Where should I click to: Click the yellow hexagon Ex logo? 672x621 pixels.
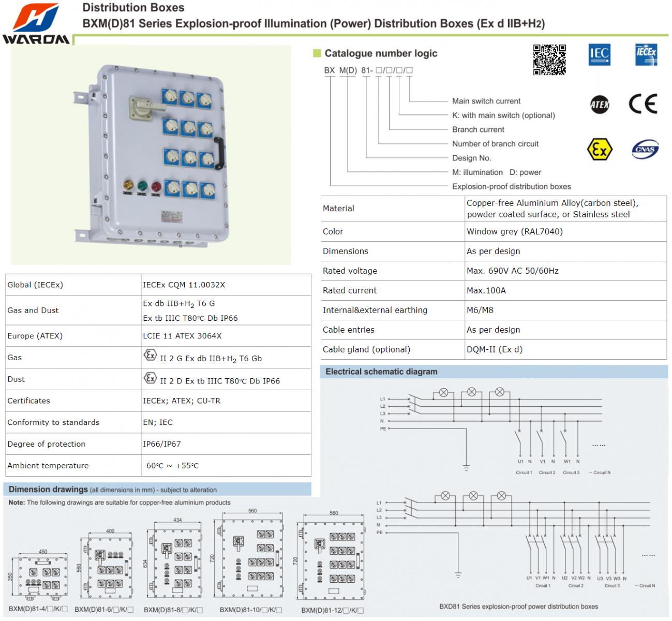coord(600,150)
